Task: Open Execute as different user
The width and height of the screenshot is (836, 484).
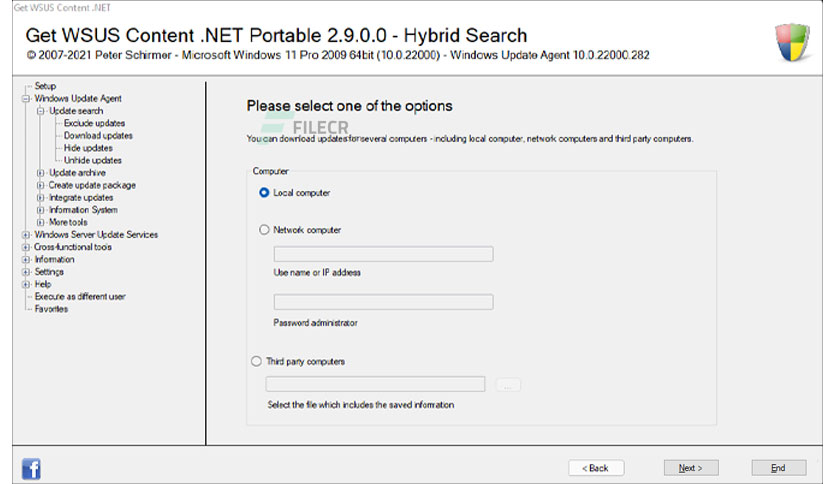Action: [80, 296]
